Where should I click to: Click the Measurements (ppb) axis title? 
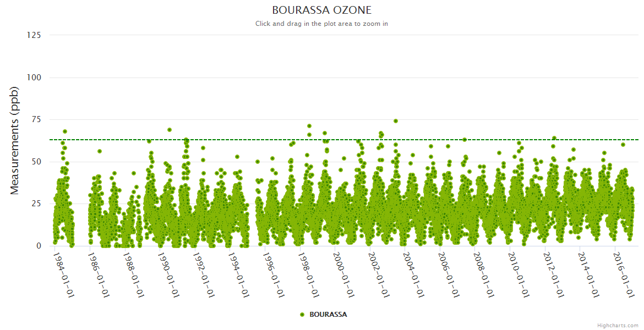[15, 140]
